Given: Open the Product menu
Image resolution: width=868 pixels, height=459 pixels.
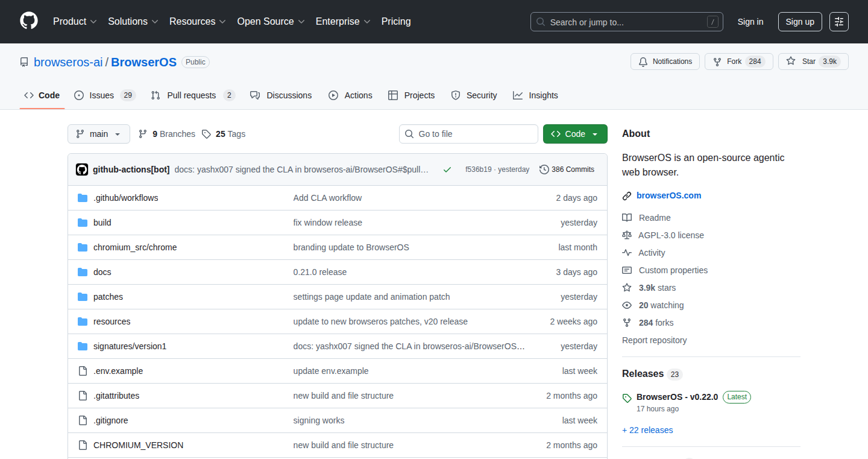Looking at the screenshot, I should 75,22.
